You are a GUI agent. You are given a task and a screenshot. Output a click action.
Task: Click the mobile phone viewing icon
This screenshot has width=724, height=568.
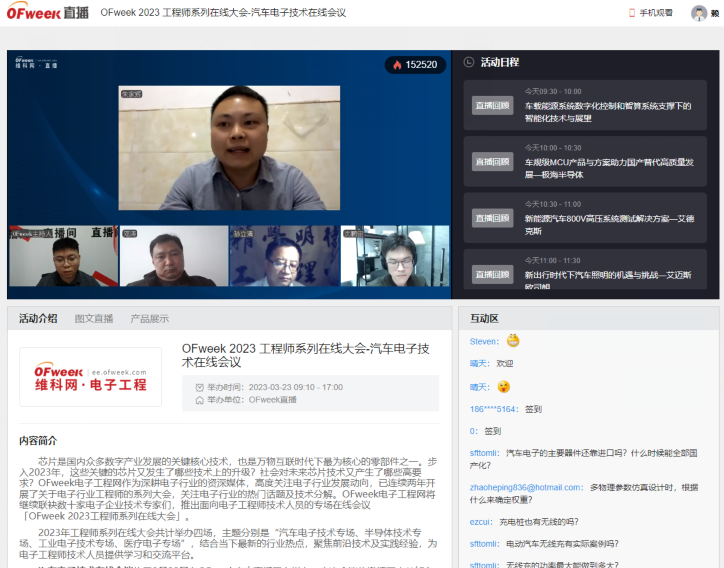[632, 13]
